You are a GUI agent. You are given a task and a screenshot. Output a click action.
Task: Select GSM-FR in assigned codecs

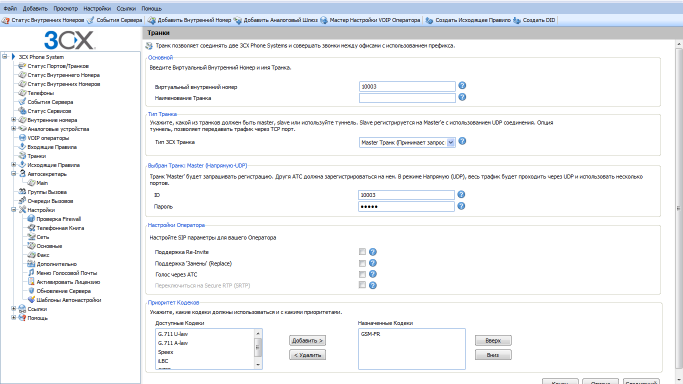click(x=371, y=334)
